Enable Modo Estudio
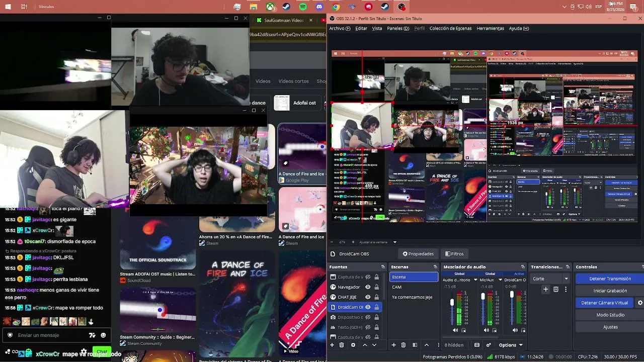The width and height of the screenshot is (644, 362). click(610, 315)
